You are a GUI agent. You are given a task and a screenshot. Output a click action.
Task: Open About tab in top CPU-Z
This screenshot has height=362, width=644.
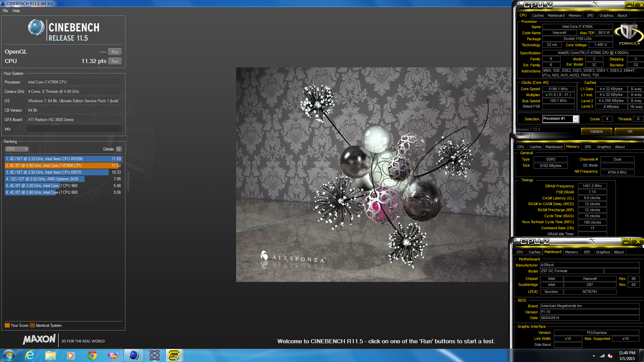click(622, 15)
